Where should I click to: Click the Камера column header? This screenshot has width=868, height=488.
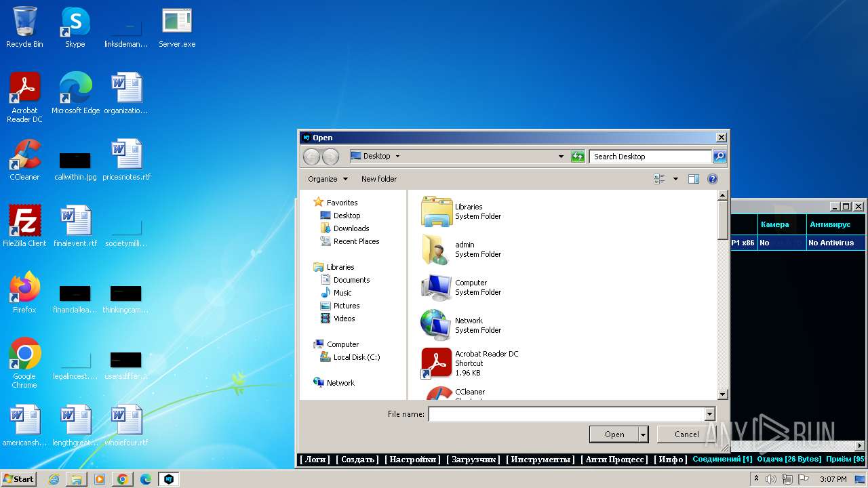[781, 224]
